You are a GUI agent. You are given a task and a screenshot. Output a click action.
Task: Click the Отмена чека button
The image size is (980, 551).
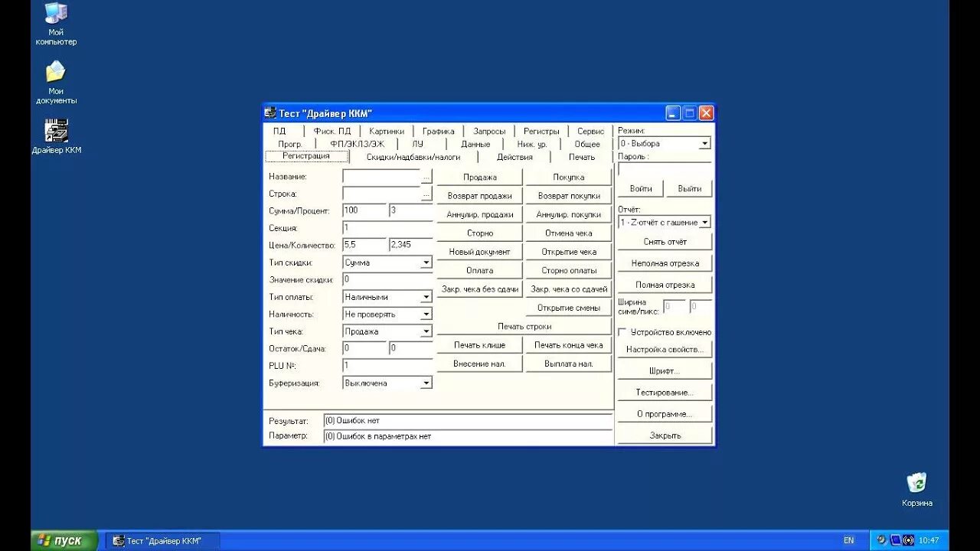(569, 233)
